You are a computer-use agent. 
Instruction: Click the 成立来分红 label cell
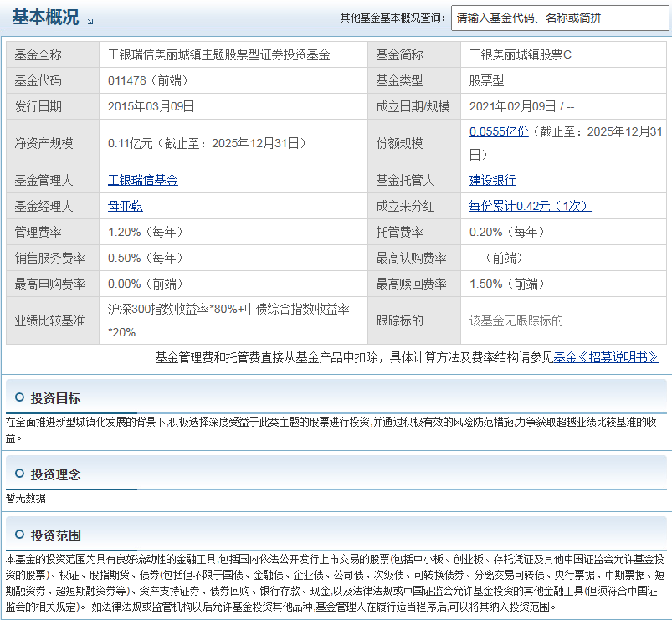click(414, 206)
